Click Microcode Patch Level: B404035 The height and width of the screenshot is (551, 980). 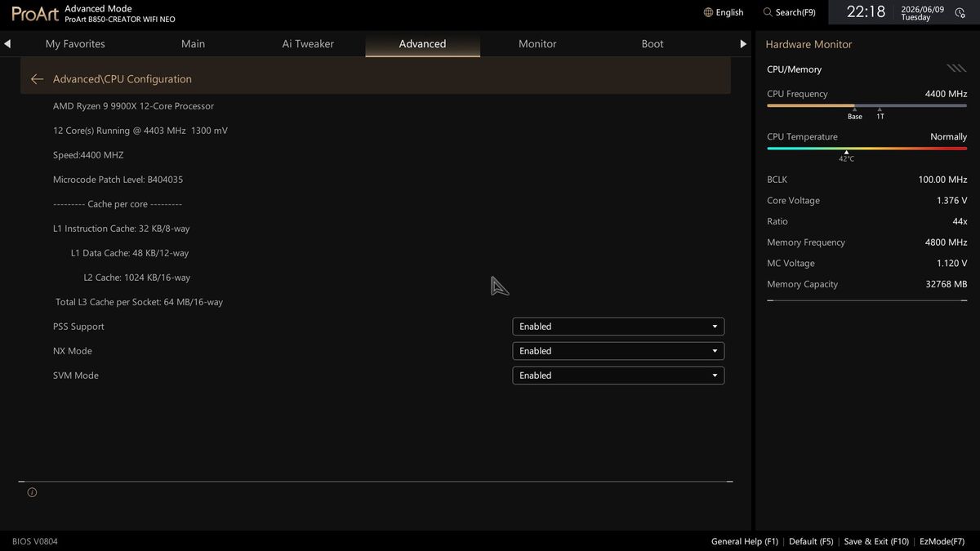click(118, 180)
